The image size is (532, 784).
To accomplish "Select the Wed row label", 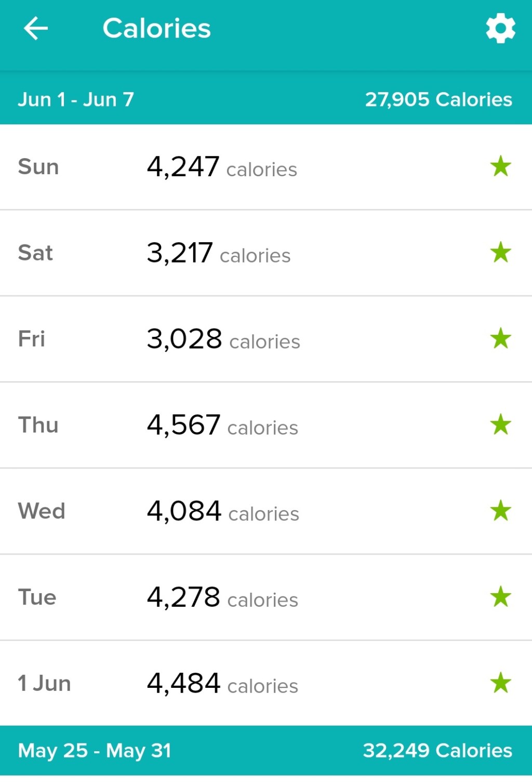I will click(x=42, y=511).
